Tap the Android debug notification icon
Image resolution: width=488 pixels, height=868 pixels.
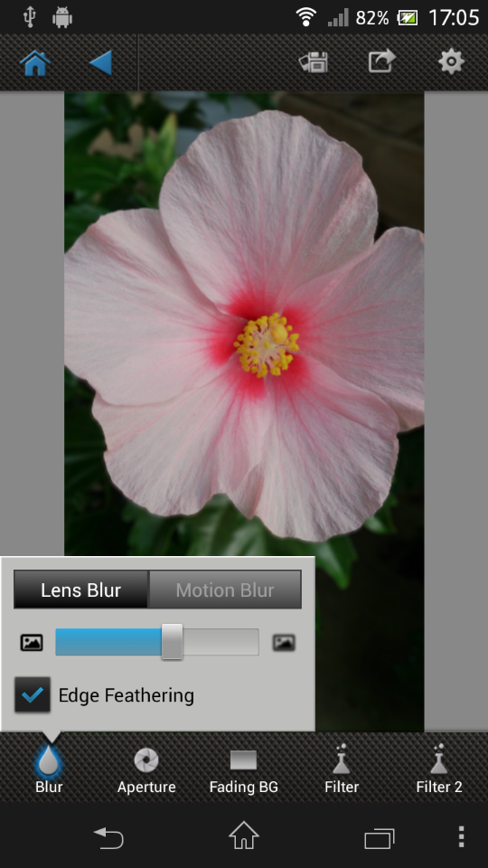62,18
